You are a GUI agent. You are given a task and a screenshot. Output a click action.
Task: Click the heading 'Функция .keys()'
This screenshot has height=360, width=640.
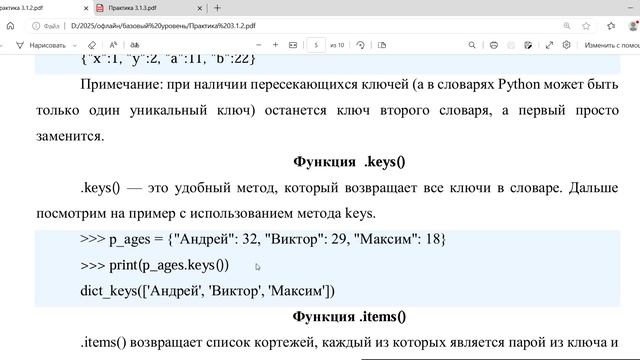[x=349, y=162]
